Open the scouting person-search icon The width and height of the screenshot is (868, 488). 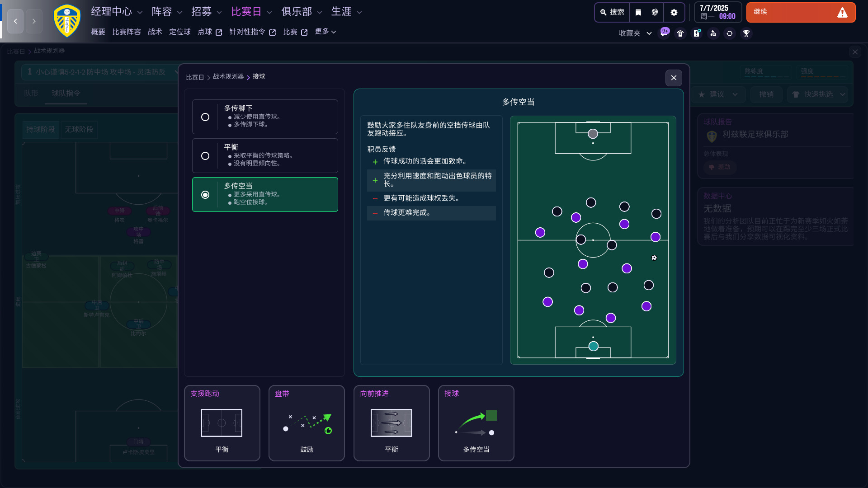[713, 33]
